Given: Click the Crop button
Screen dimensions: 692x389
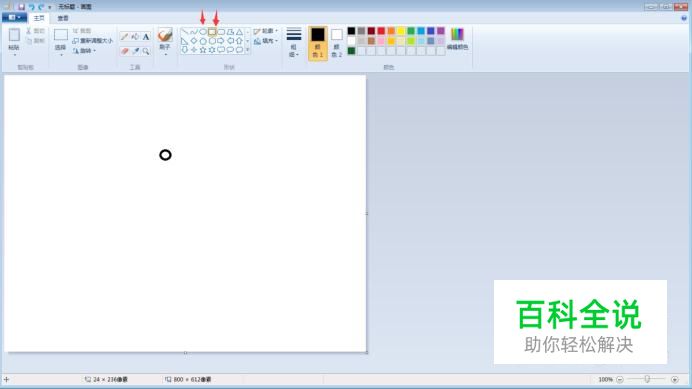Looking at the screenshot, I should tap(82, 31).
